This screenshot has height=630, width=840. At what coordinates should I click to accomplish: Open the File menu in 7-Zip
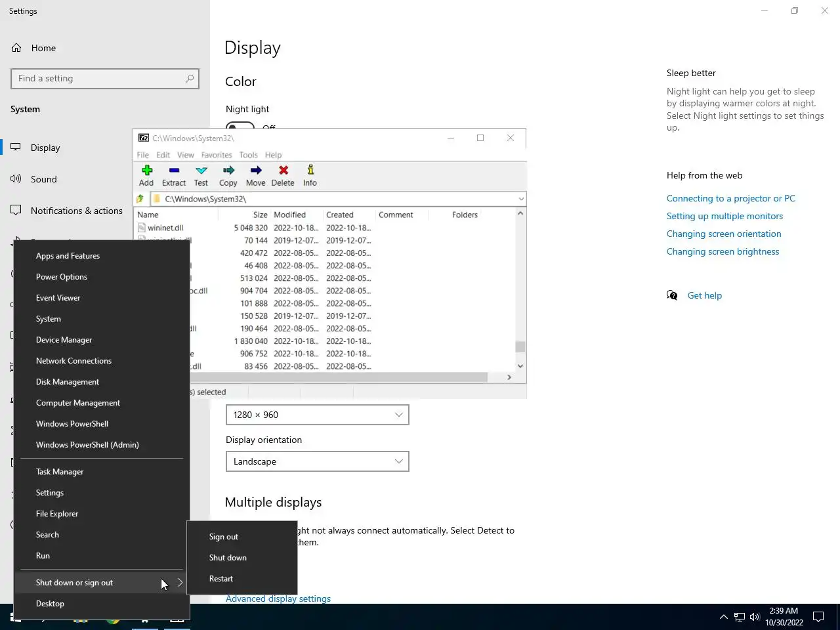142,155
